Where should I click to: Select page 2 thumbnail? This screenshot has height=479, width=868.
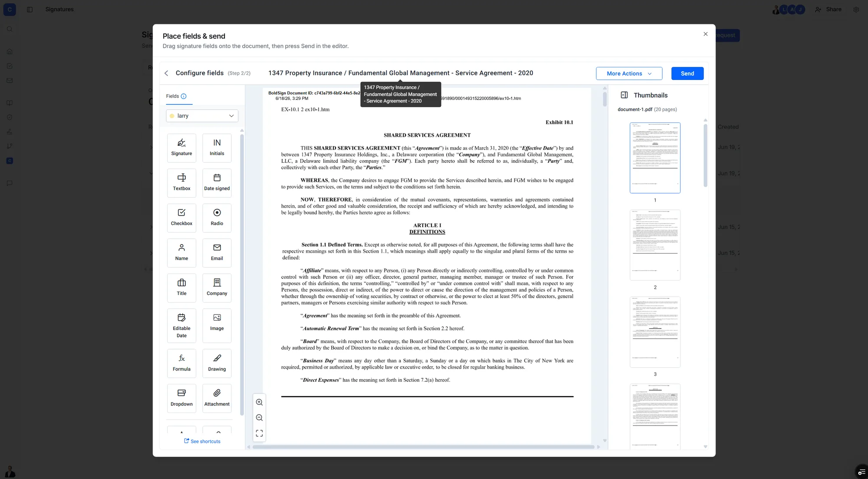coord(655,245)
